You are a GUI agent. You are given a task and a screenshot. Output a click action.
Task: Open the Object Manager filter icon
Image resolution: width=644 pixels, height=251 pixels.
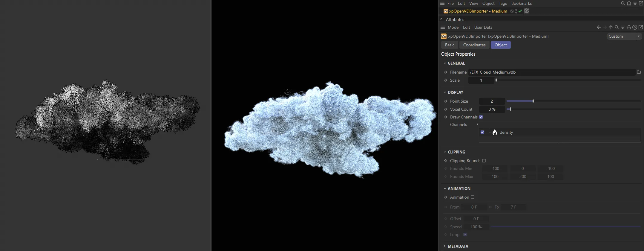(635, 3)
